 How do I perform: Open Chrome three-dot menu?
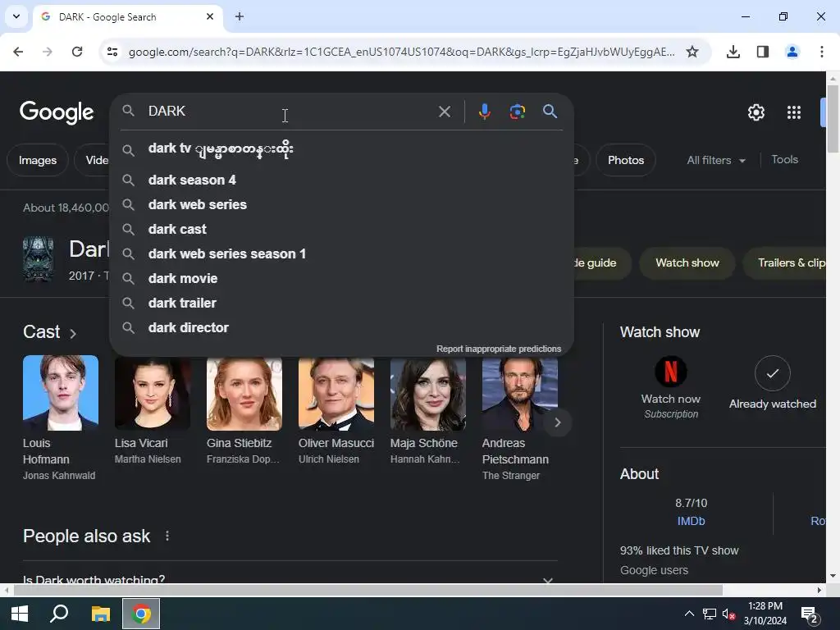pos(821,52)
